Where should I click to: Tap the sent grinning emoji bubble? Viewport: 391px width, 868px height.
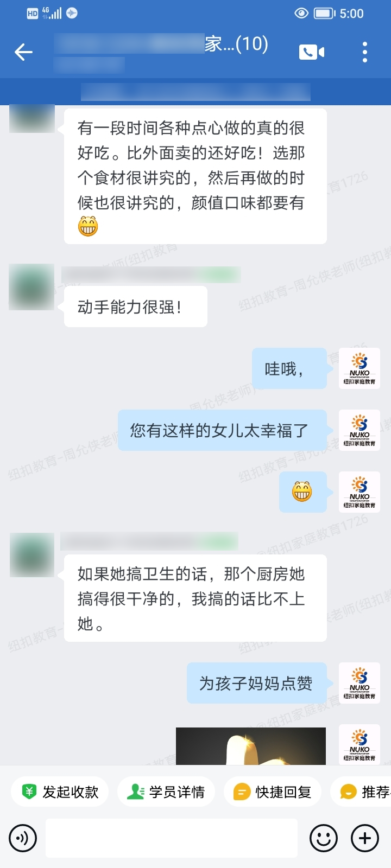303,492
